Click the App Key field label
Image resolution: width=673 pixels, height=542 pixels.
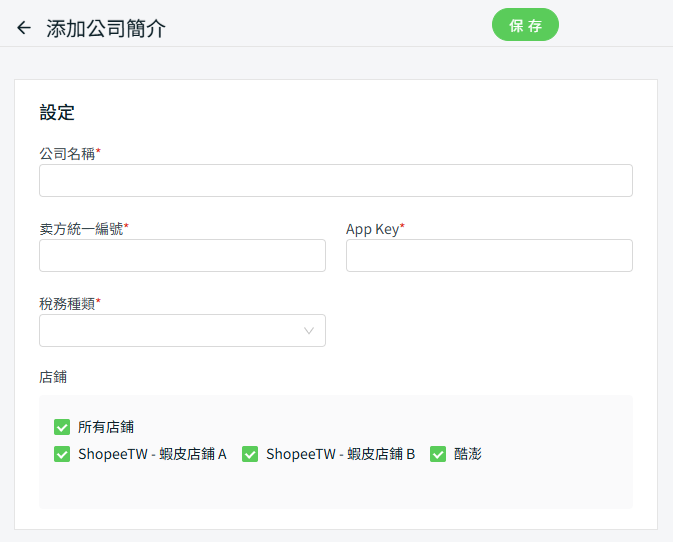point(372,228)
